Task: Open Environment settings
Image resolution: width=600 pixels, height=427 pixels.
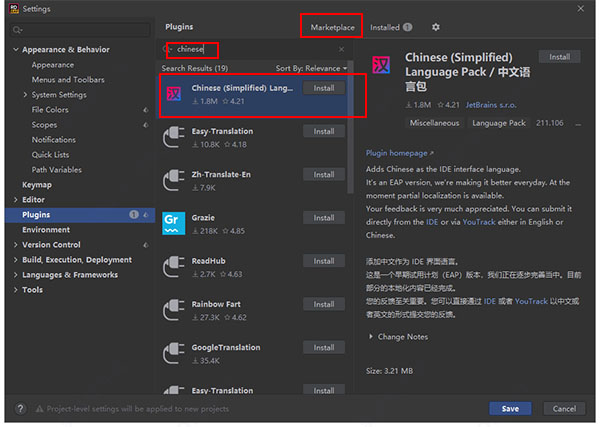Action: (x=46, y=230)
